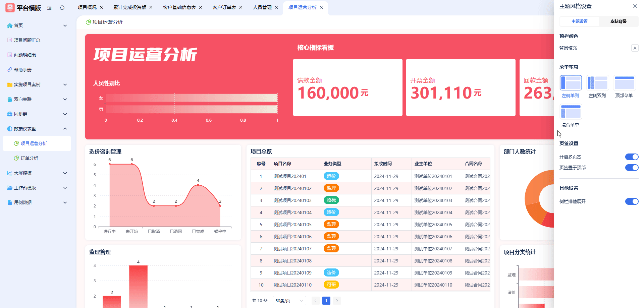
Task: Switch to the 皮肤背景 tab
Action: pos(618,21)
